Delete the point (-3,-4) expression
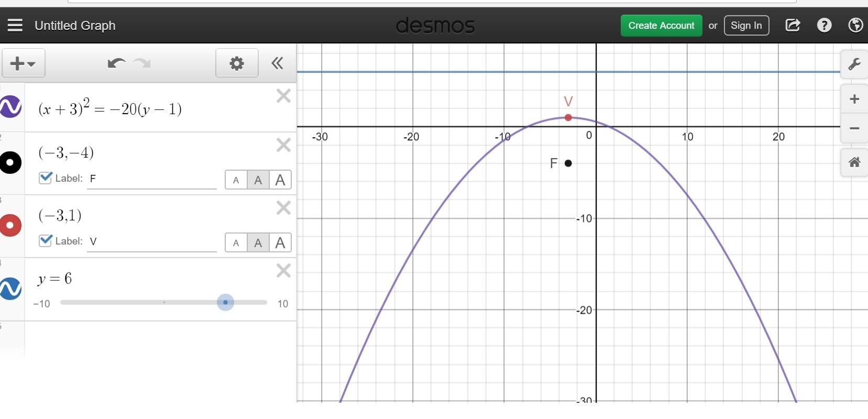Image resolution: width=868 pixels, height=419 pixels. [283, 145]
